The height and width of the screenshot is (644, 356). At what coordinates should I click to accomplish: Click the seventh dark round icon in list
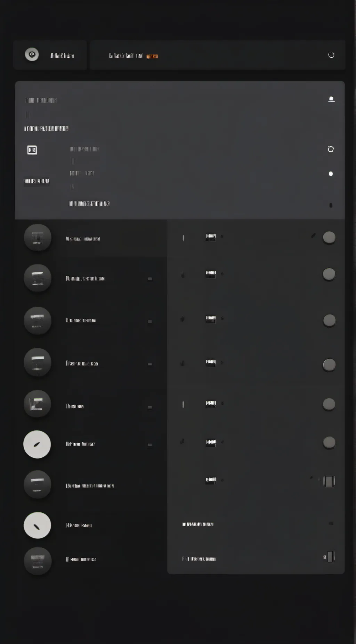point(37,485)
